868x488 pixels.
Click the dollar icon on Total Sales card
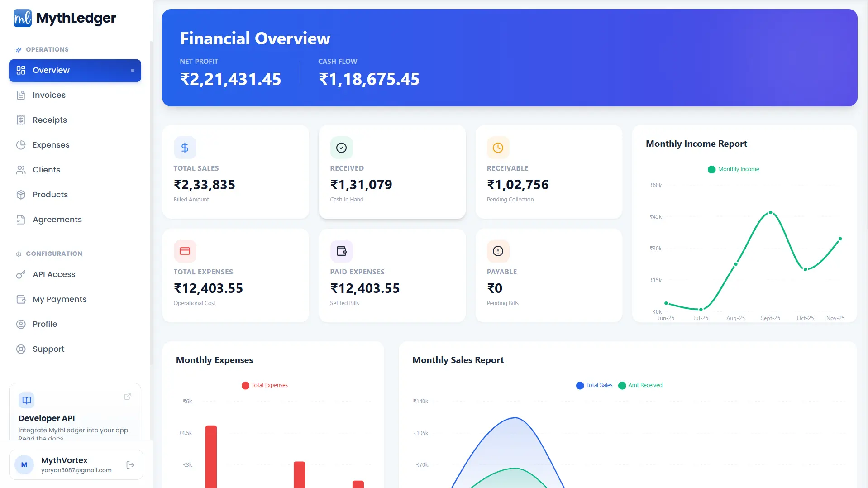185,147
